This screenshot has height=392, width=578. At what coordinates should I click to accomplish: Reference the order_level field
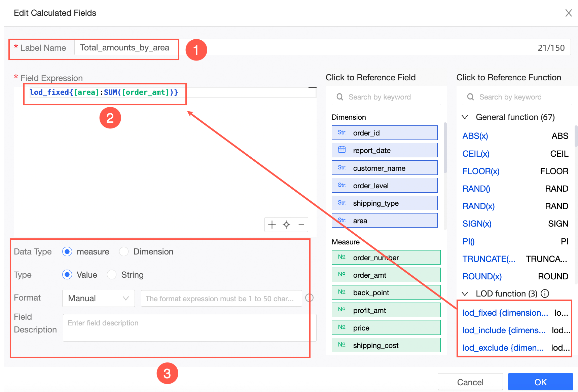385,185
